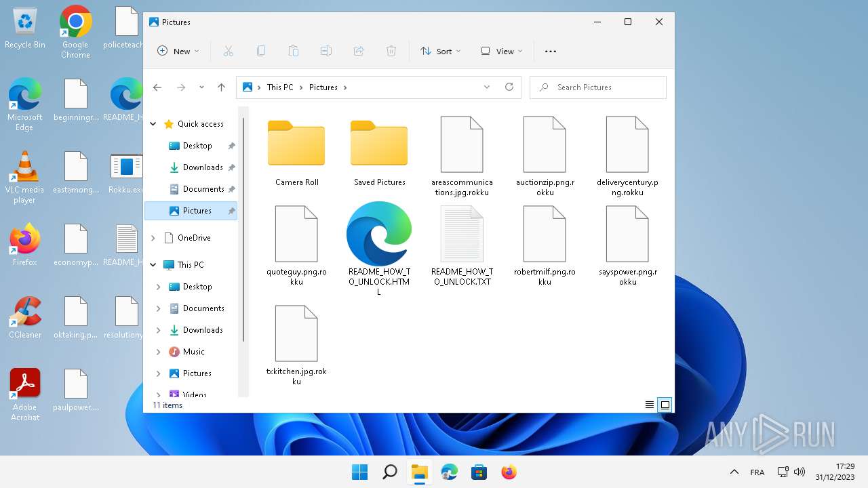
Task: Click the Search Pictures field
Action: click(598, 87)
